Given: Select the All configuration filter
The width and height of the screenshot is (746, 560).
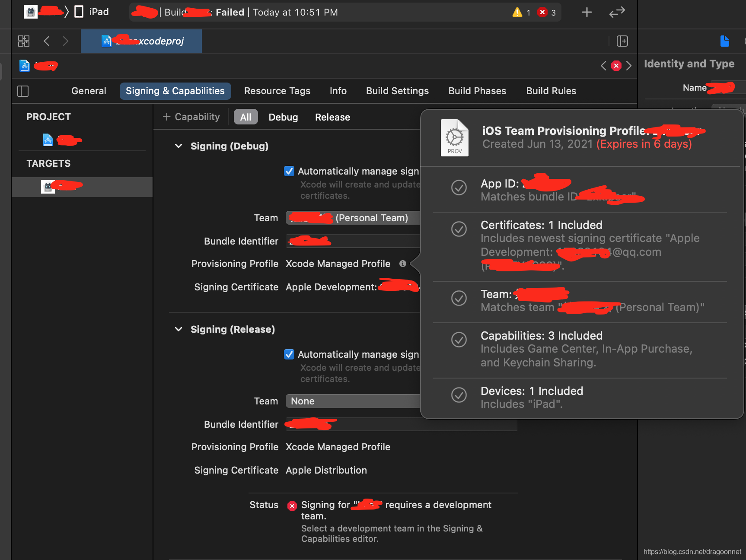Looking at the screenshot, I should pos(245,117).
